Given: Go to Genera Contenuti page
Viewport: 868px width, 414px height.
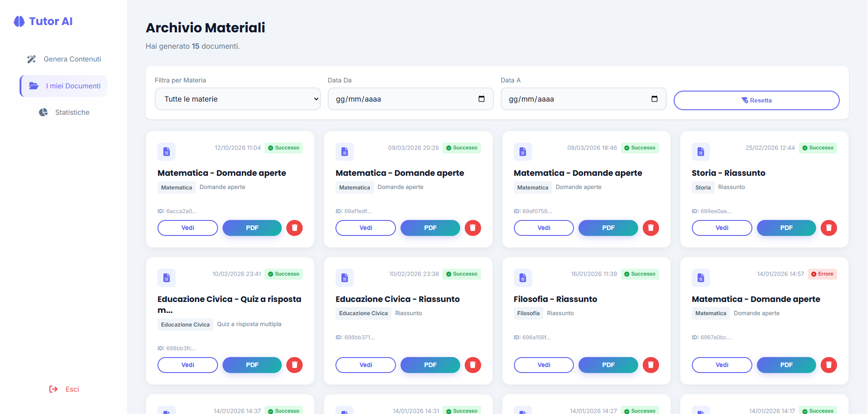Looking at the screenshot, I should [x=64, y=59].
